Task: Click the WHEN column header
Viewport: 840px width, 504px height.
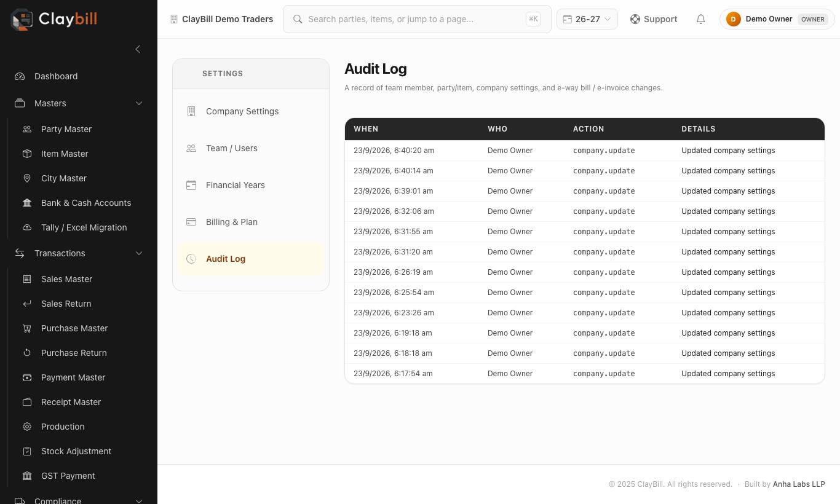Action: [366, 129]
